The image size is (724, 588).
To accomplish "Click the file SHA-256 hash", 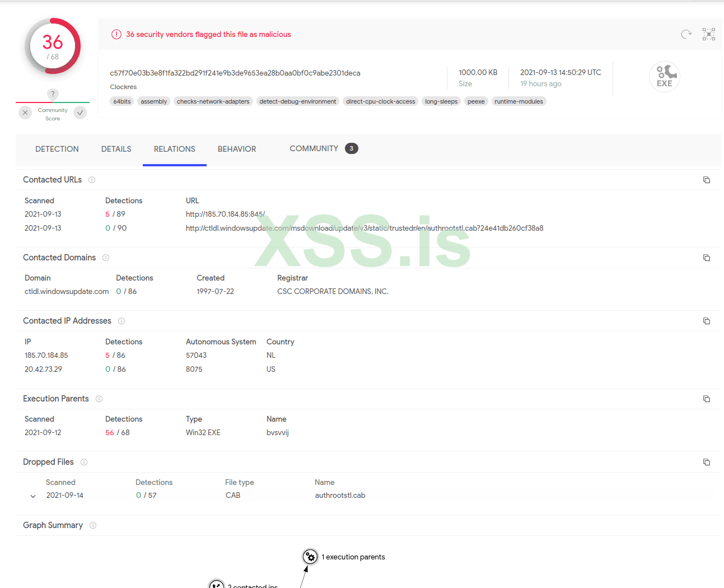I will point(235,73).
